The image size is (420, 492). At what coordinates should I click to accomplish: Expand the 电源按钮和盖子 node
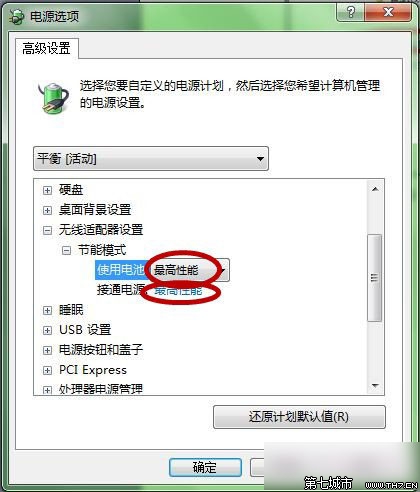pyautogui.click(x=47, y=350)
